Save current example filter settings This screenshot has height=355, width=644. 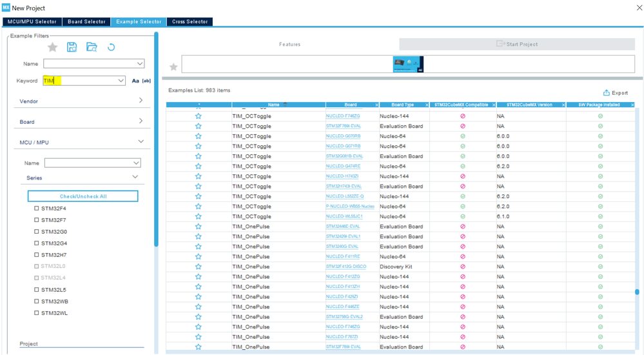(72, 47)
